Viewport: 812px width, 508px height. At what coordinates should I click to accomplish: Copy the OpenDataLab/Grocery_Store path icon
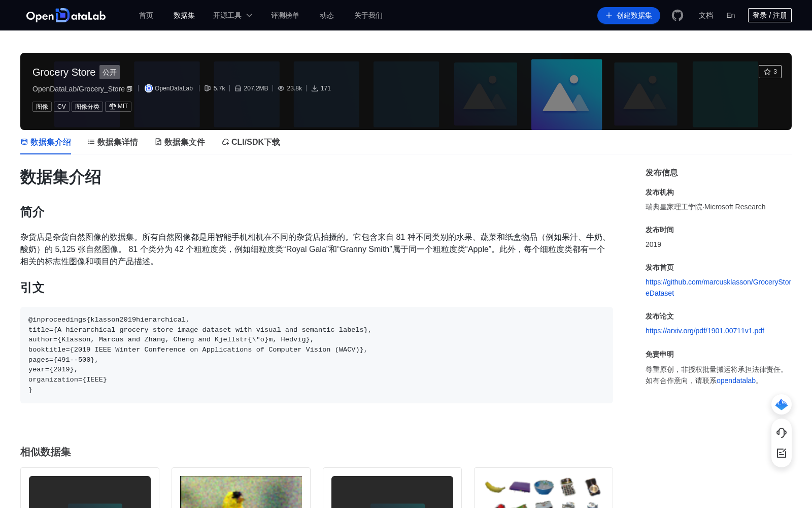pos(129,89)
